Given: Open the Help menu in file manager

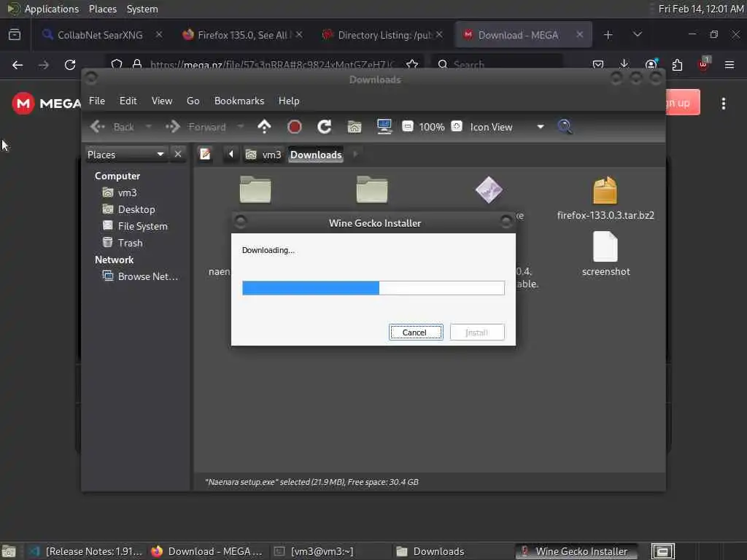Looking at the screenshot, I should (x=289, y=101).
